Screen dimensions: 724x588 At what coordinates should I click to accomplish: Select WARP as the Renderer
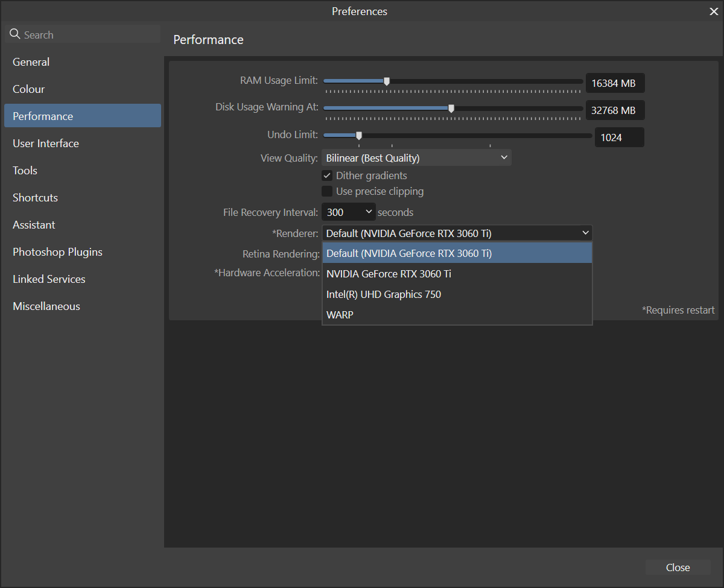(x=340, y=314)
